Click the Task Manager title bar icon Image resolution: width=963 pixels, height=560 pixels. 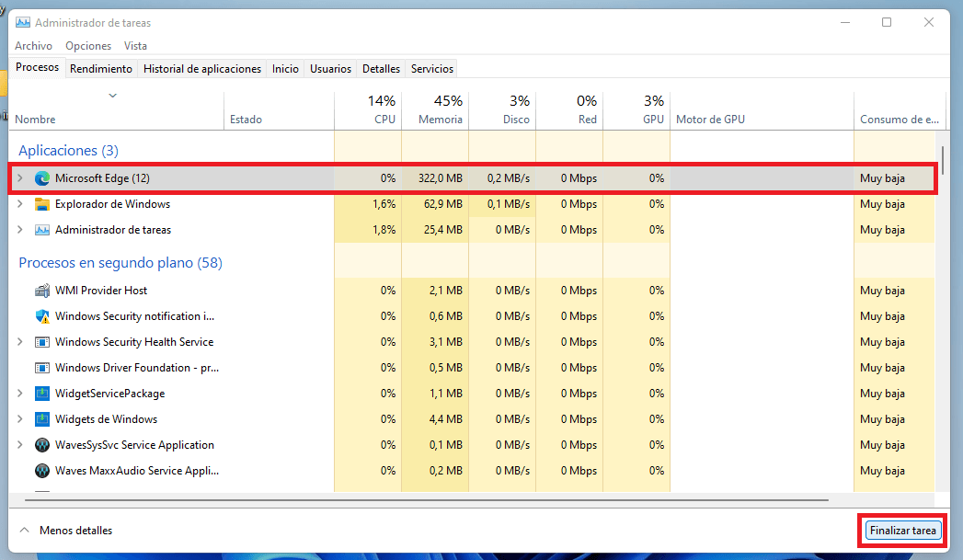(x=23, y=23)
